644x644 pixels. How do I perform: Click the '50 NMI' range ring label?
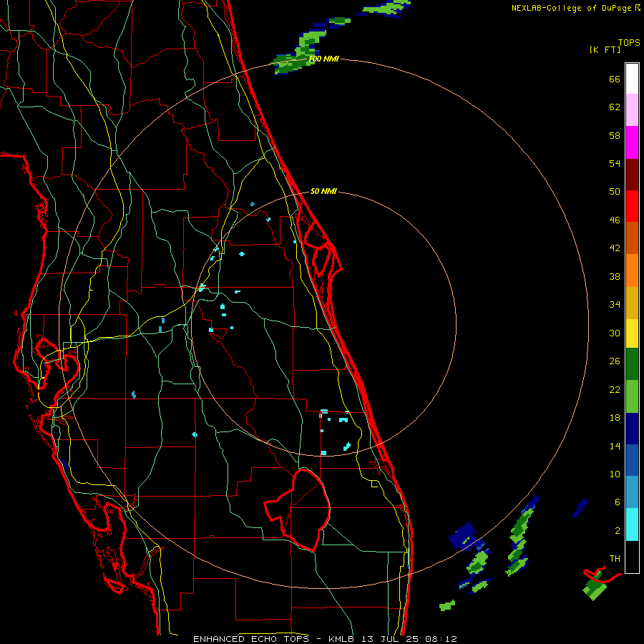click(x=323, y=191)
